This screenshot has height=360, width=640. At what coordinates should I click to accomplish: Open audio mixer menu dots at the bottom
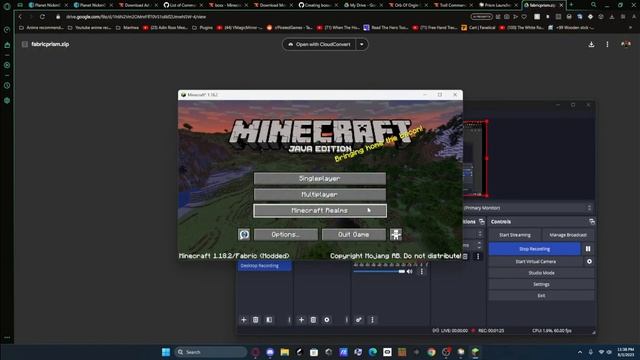click(372, 320)
